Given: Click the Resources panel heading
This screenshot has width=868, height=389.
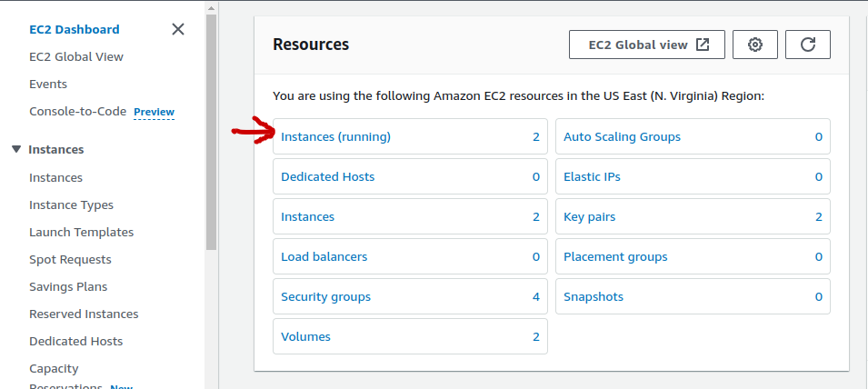Looking at the screenshot, I should tap(311, 45).
